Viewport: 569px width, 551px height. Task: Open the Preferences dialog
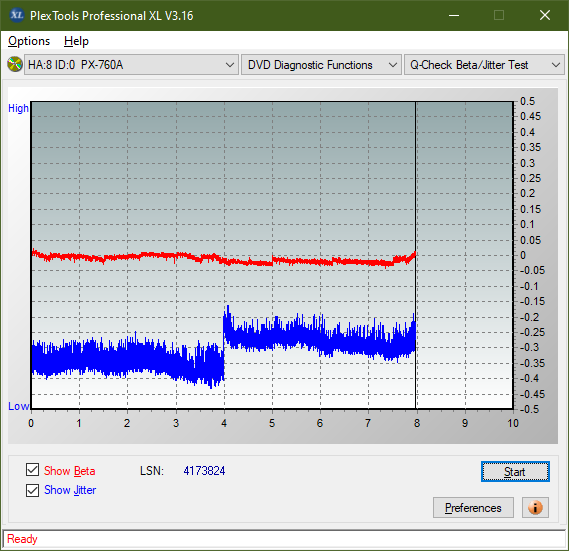click(x=473, y=507)
